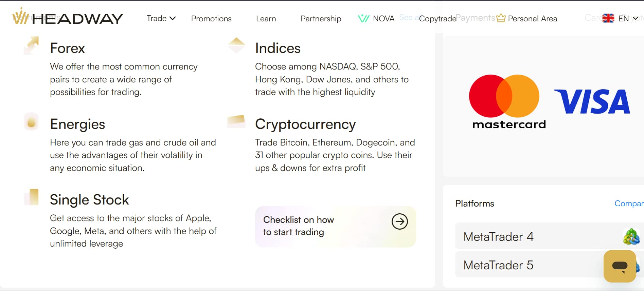Click the Indices diamond icon
Screen dimensions: 644x291
tap(236, 45)
